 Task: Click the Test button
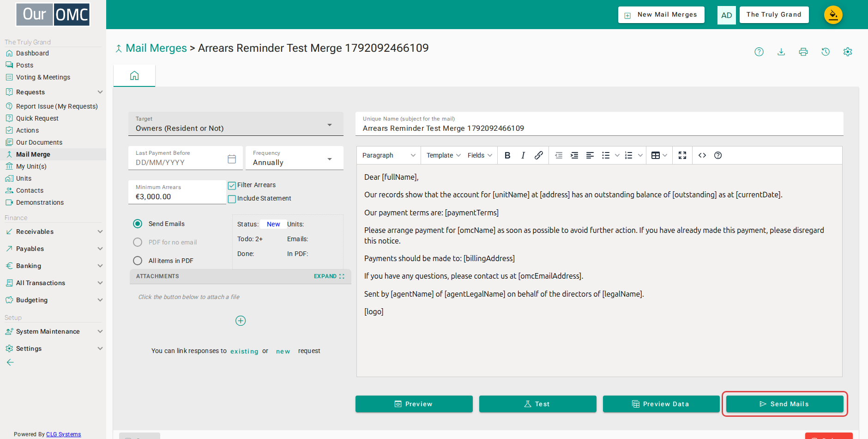tap(538, 404)
